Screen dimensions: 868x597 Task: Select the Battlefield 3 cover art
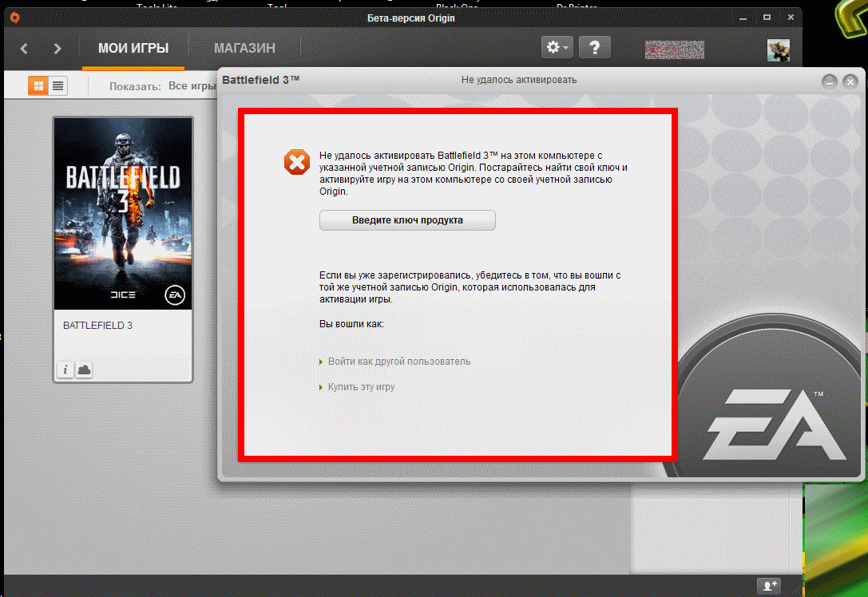tap(123, 214)
